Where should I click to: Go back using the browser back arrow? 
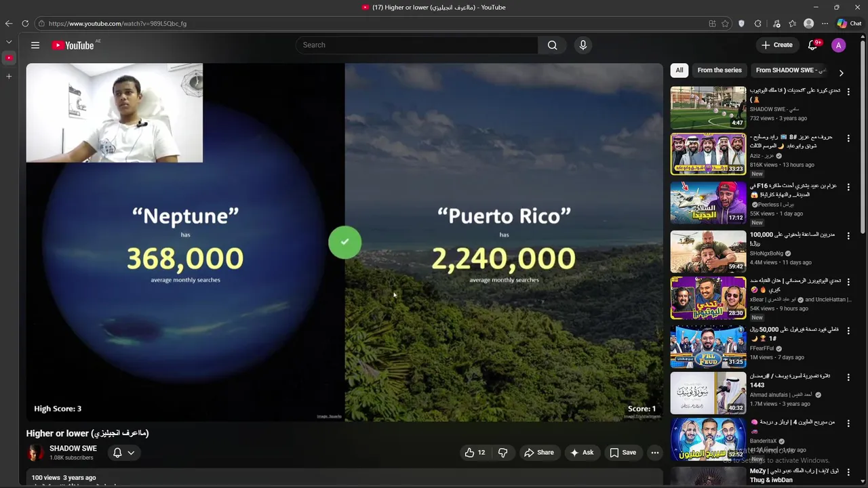[x=9, y=24]
